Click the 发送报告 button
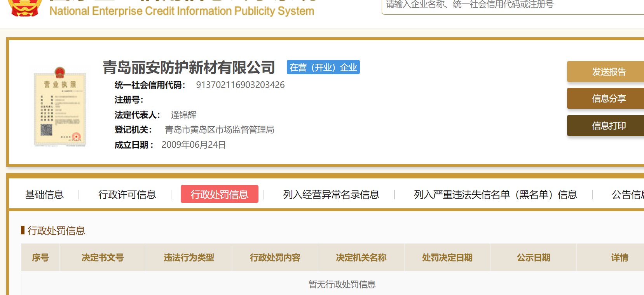 [606, 72]
